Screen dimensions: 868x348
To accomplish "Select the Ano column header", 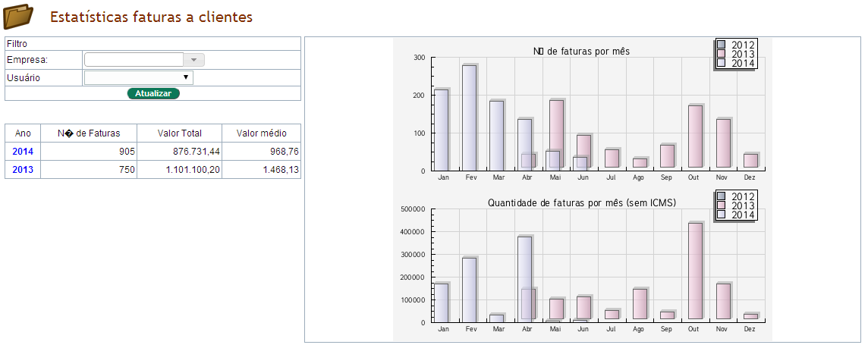I will (x=23, y=133).
